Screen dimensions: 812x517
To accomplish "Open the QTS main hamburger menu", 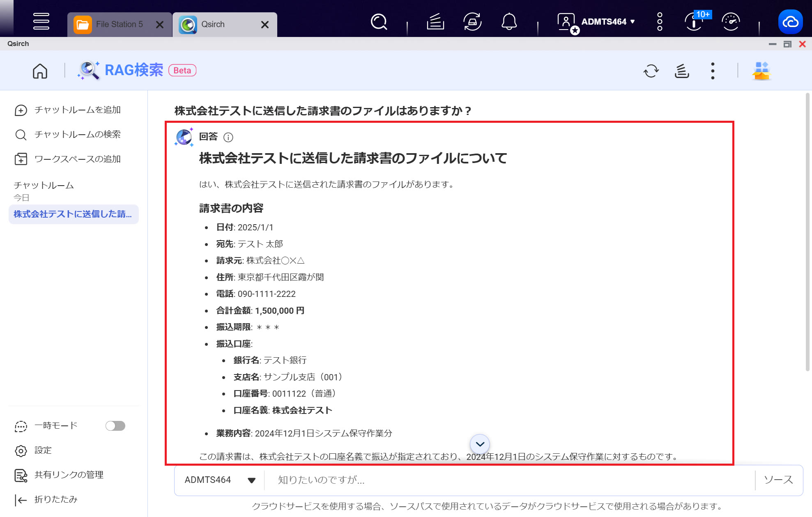I will coord(41,22).
